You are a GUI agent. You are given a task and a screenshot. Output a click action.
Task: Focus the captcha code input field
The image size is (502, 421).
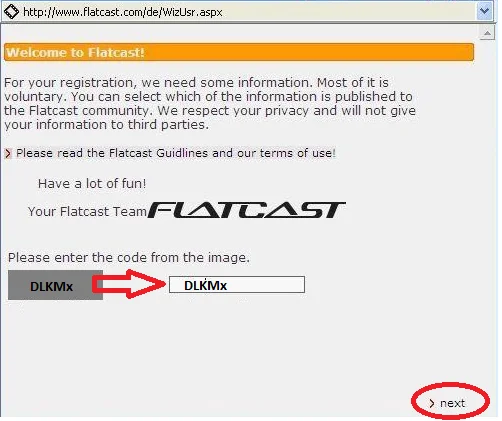pos(237,285)
